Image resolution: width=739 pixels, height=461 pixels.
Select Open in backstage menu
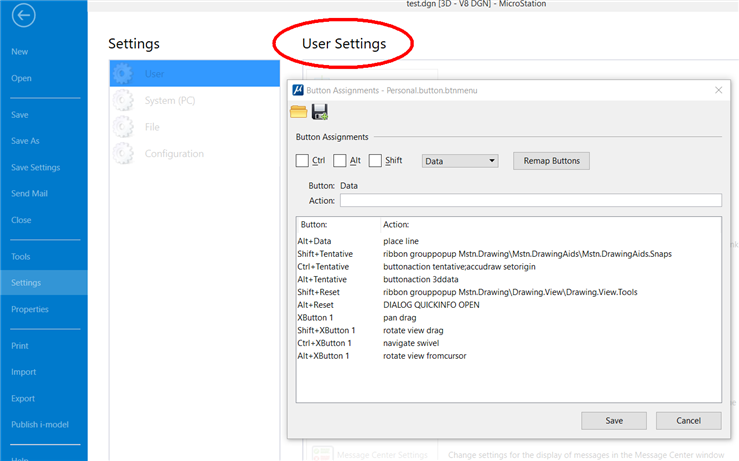[21, 78]
